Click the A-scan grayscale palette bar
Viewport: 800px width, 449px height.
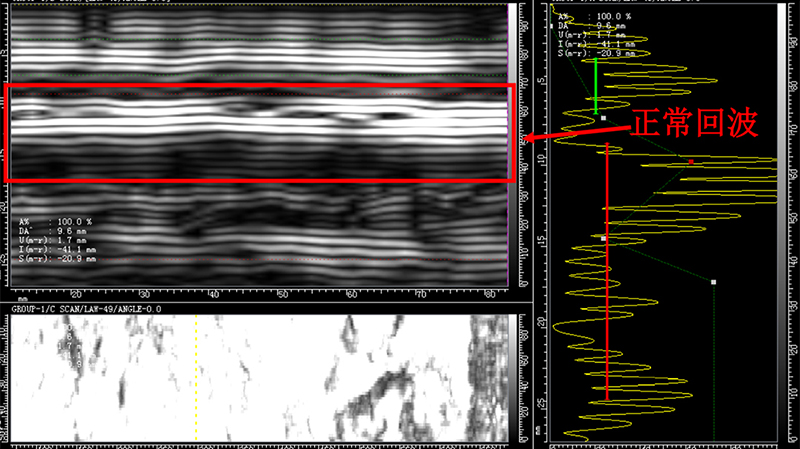[x=782, y=222]
